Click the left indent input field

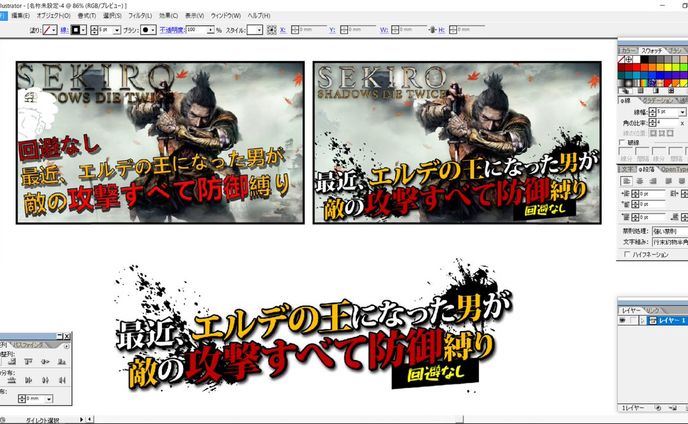tap(650, 194)
